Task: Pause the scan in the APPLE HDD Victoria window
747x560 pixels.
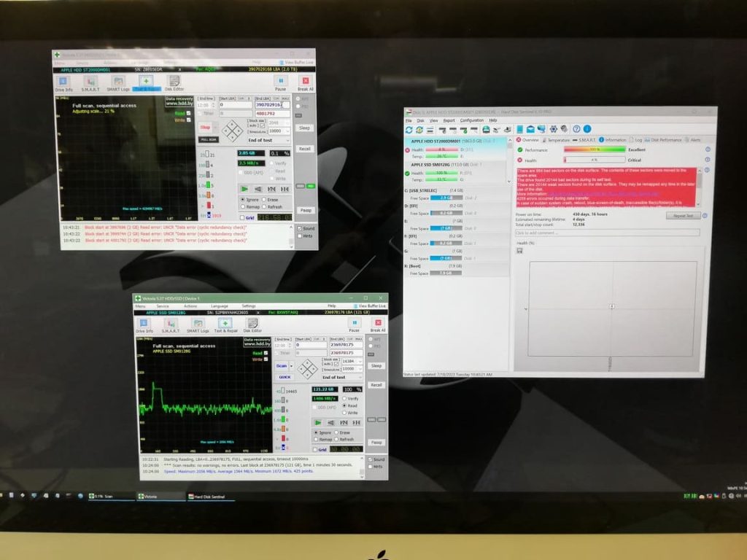Action: pos(281,84)
